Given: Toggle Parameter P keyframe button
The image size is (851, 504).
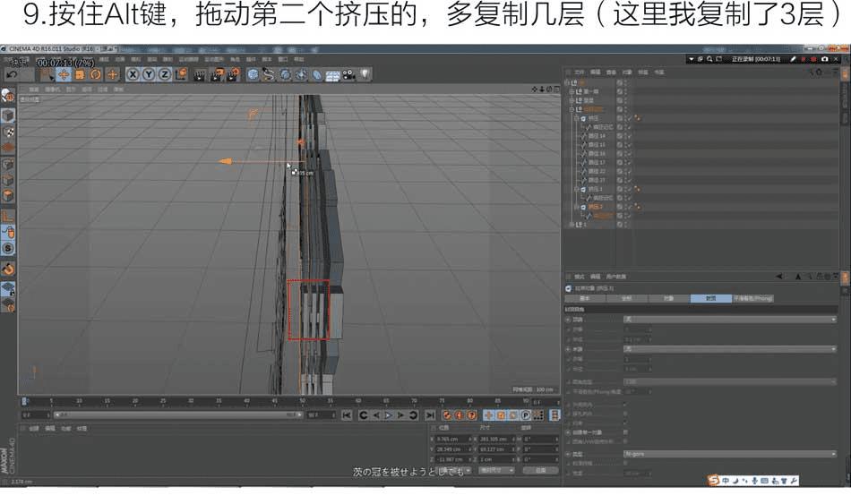Looking at the screenshot, I should [525, 415].
